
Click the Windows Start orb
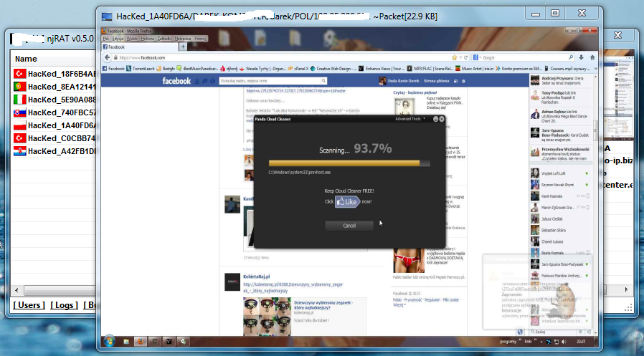(109, 341)
